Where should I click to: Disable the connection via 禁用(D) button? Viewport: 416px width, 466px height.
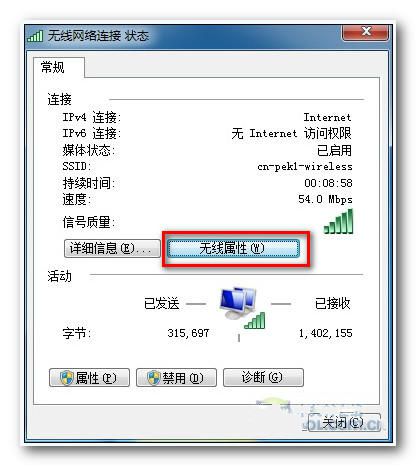[x=176, y=377]
